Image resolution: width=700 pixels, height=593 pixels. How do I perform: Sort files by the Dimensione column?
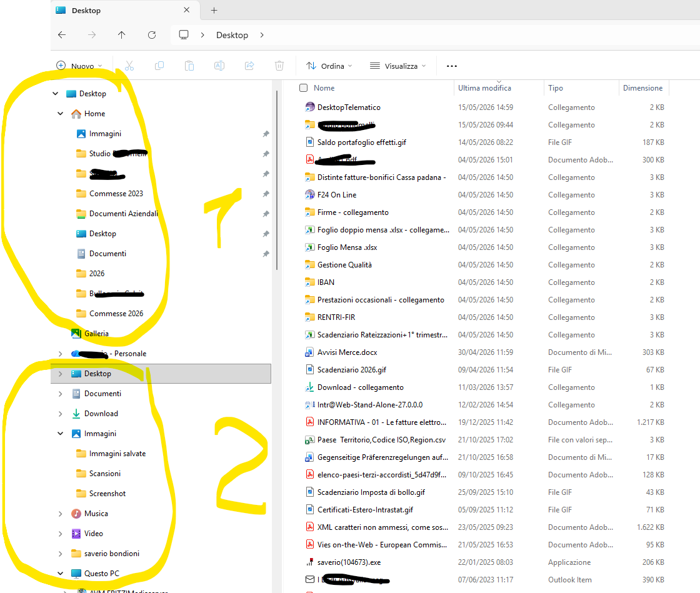(643, 88)
